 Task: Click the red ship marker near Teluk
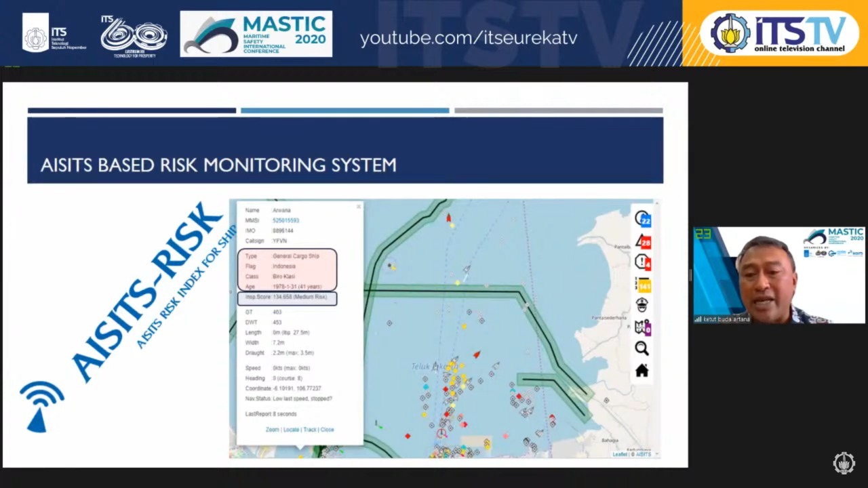point(477,354)
